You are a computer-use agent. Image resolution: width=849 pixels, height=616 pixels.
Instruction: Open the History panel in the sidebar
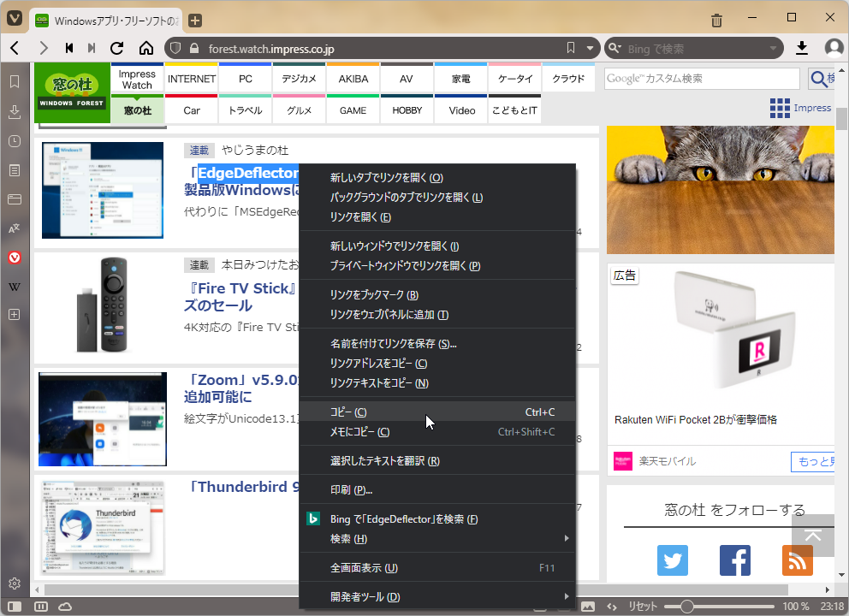point(14,140)
